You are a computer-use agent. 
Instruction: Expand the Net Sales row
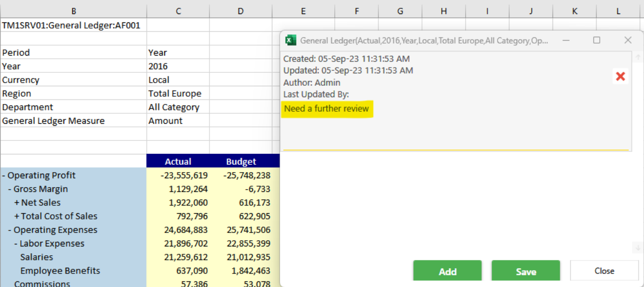click(x=17, y=203)
